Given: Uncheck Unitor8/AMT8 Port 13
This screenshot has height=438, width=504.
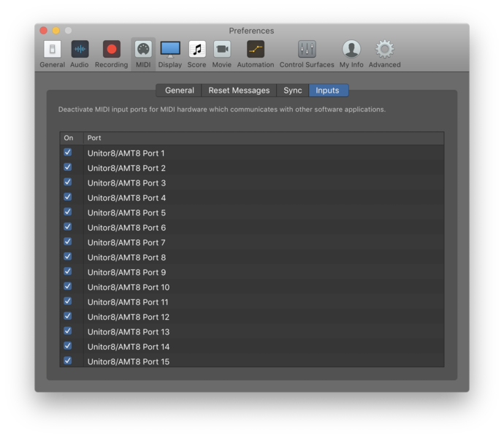Looking at the screenshot, I should point(67,331).
